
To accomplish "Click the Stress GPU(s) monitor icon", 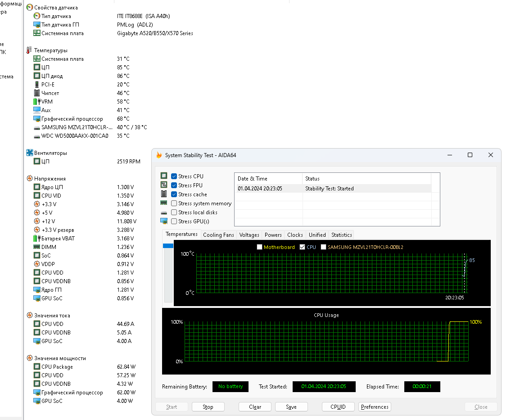I will tap(164, 221).
